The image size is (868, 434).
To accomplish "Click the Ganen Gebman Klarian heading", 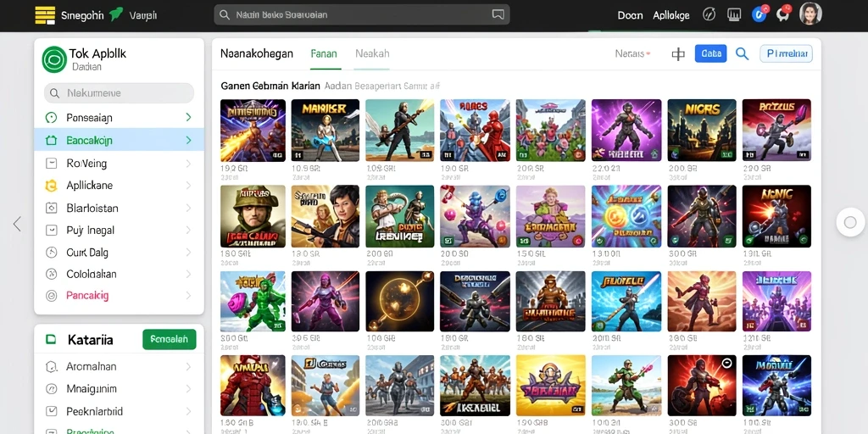I will pyautogui.click(x=270, y=86).
